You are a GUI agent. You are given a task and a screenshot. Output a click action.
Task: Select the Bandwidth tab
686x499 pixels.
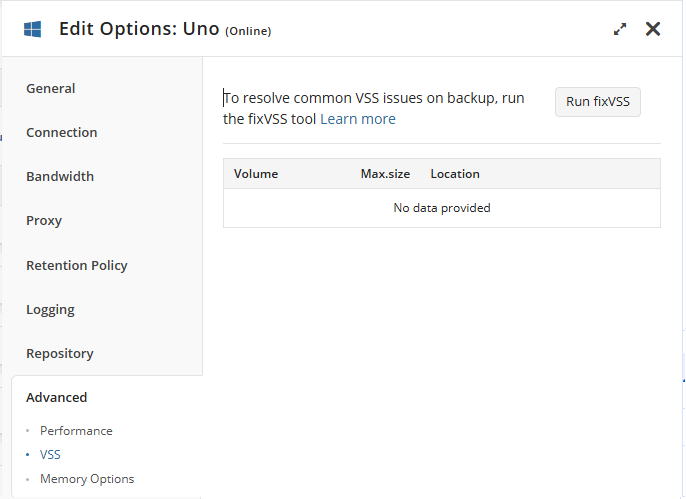click(x=60, y=176)
